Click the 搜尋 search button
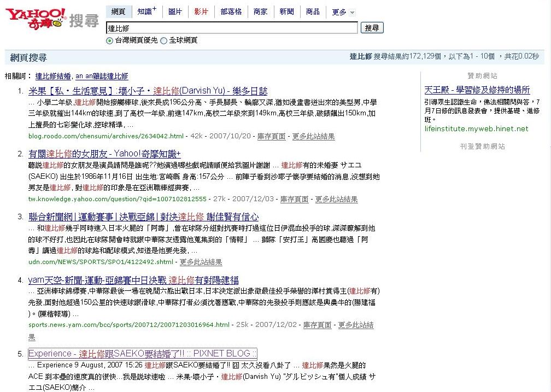The width and height of the screenshot is (551, 392). [372, 28]
